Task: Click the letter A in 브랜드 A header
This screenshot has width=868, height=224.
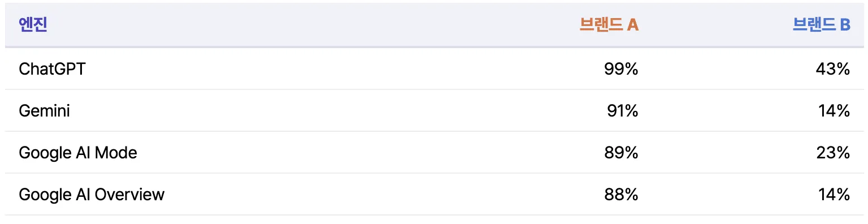Action: pos(633,25)
